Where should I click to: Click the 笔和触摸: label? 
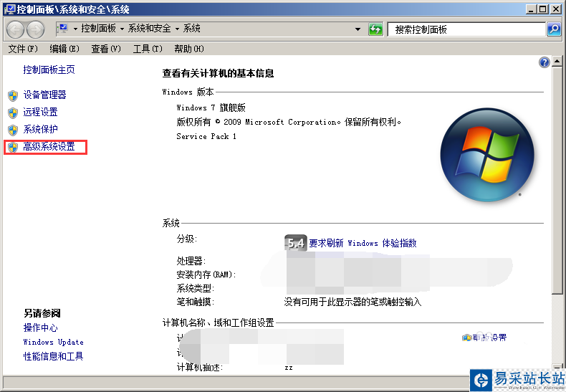tap(196, 302)
